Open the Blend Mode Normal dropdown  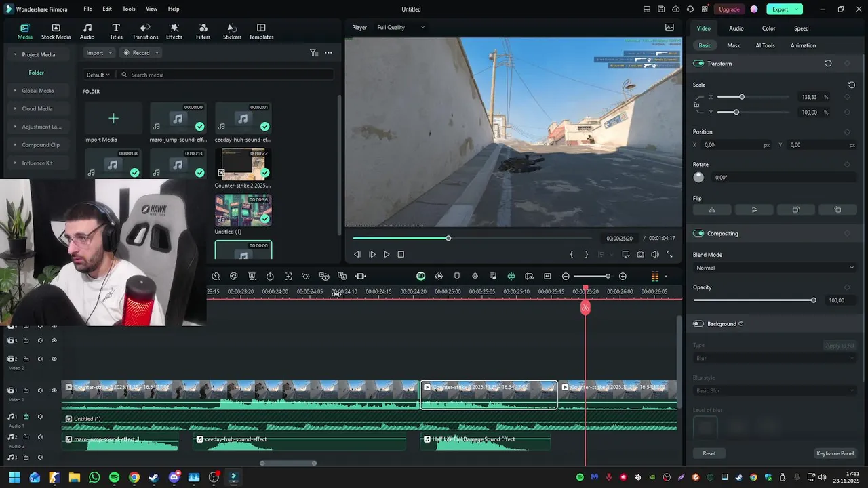pyautogui.click(x=774, y=268)
